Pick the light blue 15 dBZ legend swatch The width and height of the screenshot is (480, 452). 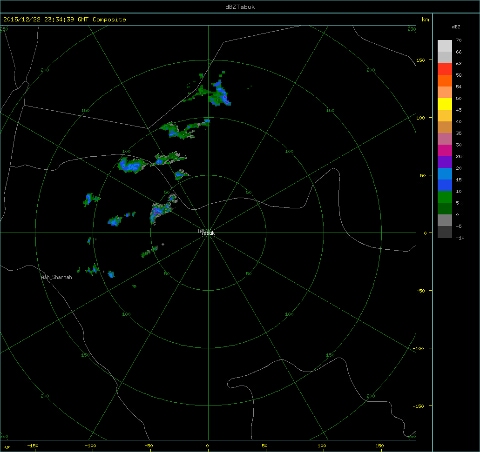(445, 173)
